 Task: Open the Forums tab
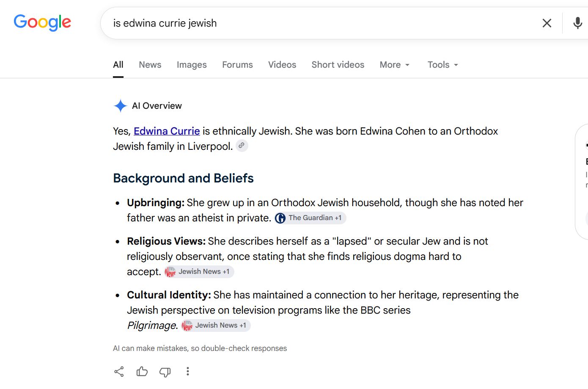click(237, 65)
